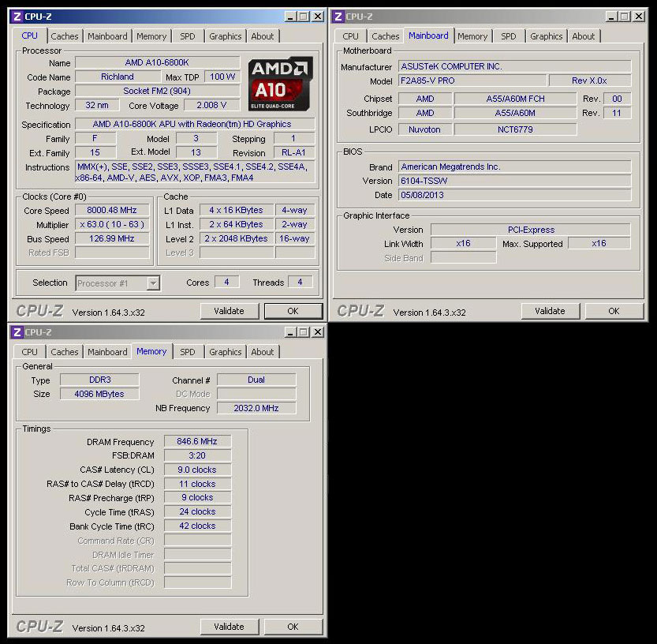Click the motherboard model F2A85-V PRO

pyautogui.click(x=472, y=81)
